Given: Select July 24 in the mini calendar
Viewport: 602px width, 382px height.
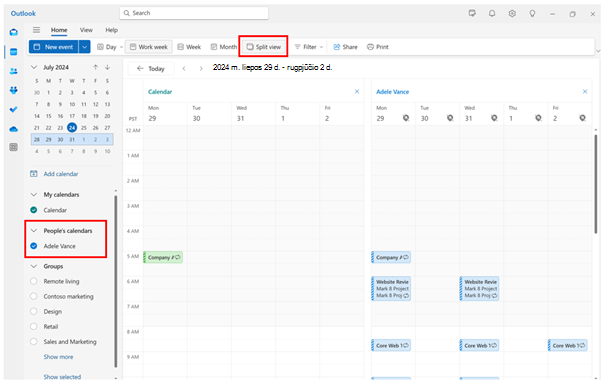Looking at the screenshot, I should point(72,127).
